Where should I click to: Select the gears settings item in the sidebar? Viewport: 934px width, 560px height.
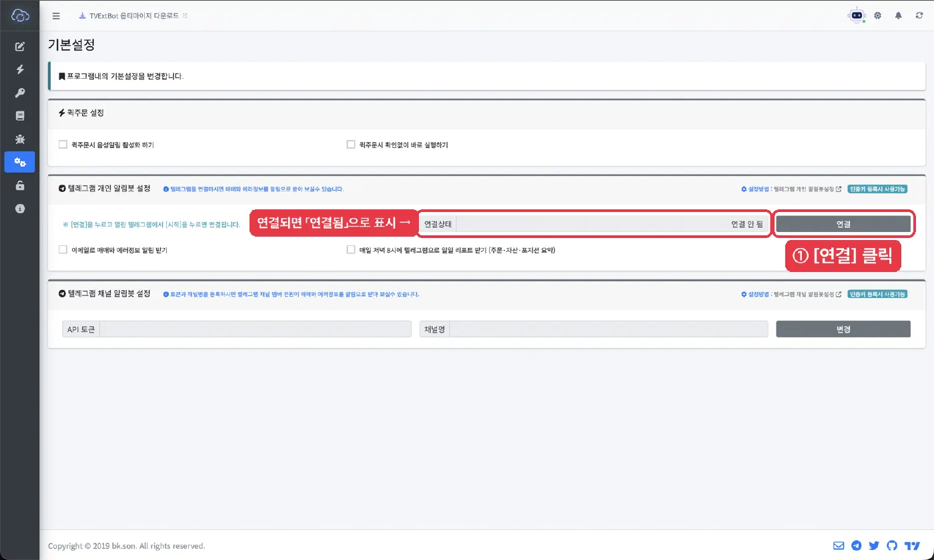[20, 162]
